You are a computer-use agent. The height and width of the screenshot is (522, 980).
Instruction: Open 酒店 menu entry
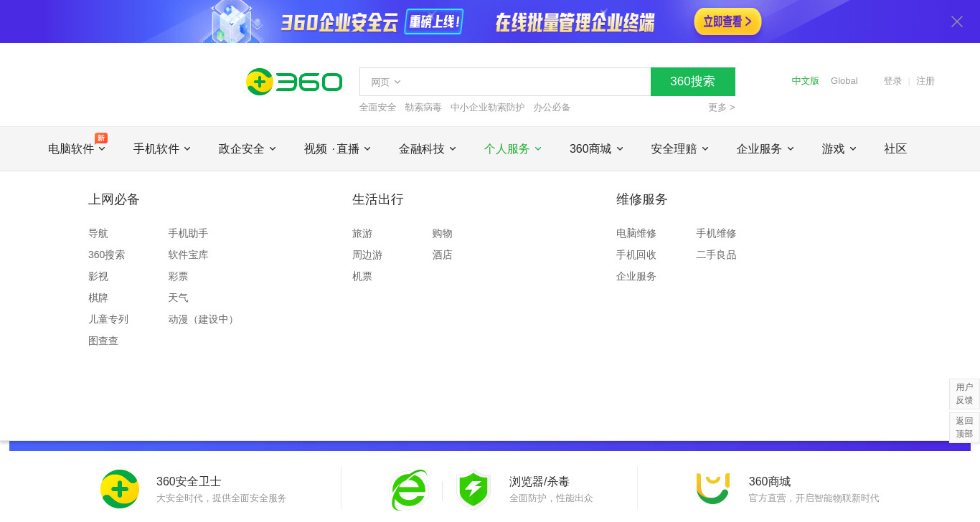point(442,255)
